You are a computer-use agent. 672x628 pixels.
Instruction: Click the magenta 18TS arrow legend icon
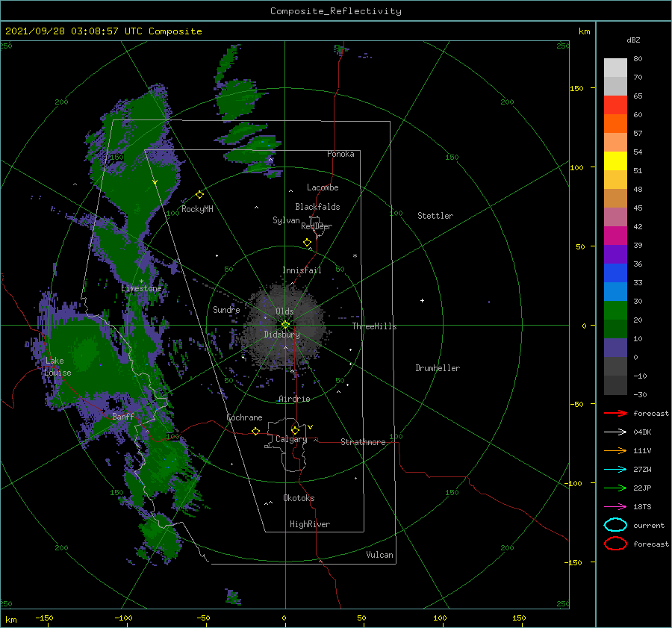615,507
